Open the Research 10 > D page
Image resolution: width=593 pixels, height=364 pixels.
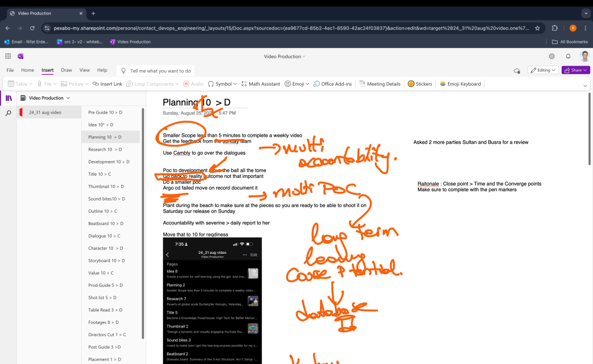click(x=111, y=150)
